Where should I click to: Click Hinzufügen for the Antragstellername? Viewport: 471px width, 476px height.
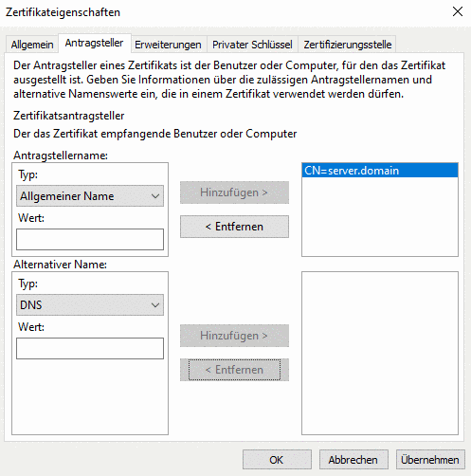point(234,192)
